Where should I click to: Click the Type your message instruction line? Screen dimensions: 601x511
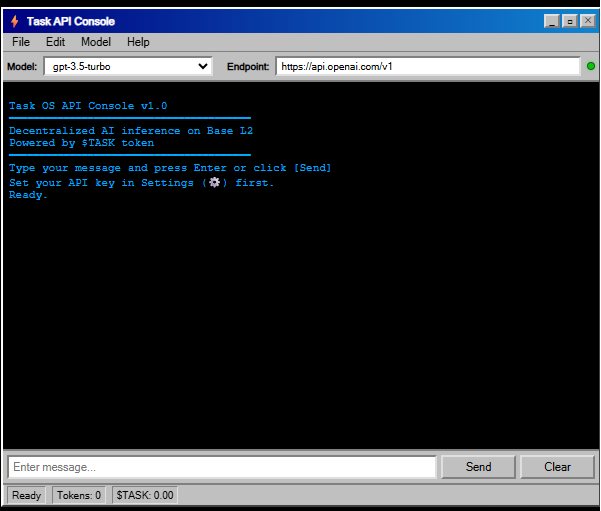tap(170, 168)
